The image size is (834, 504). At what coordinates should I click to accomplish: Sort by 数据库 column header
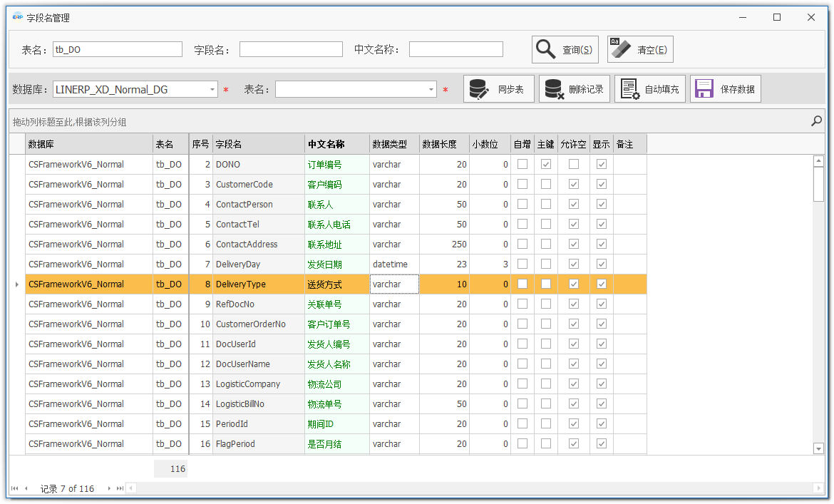click(x=89, y=144)
